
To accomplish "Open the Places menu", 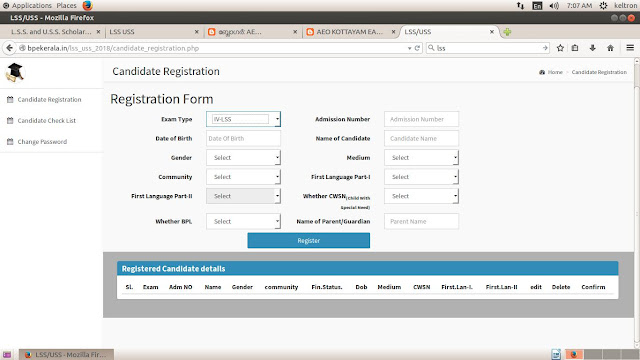I will (66, 6).
